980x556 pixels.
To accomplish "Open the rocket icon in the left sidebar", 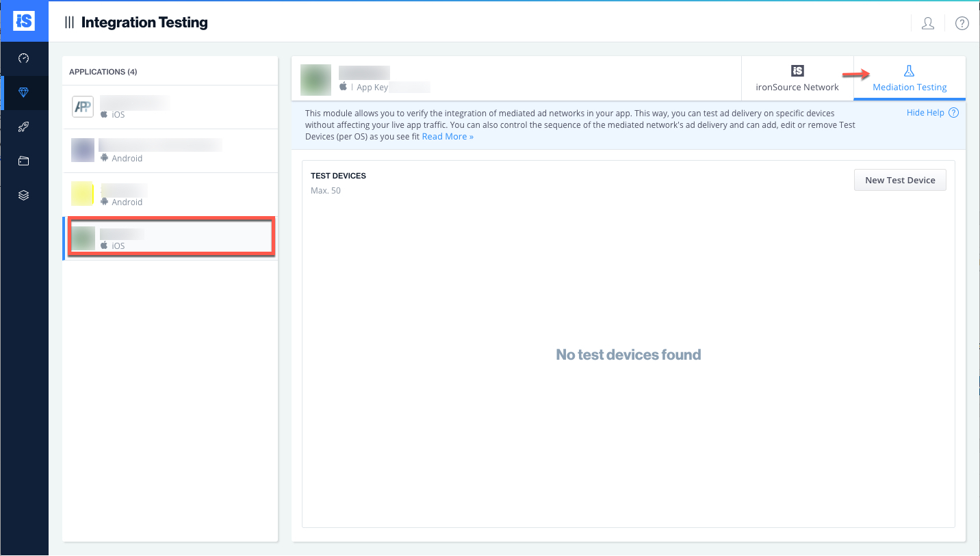I will pos(24,127).
